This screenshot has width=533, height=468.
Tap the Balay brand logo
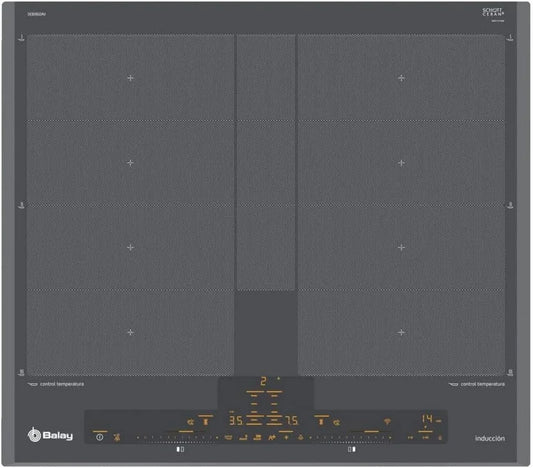click(x=50, y=435)
